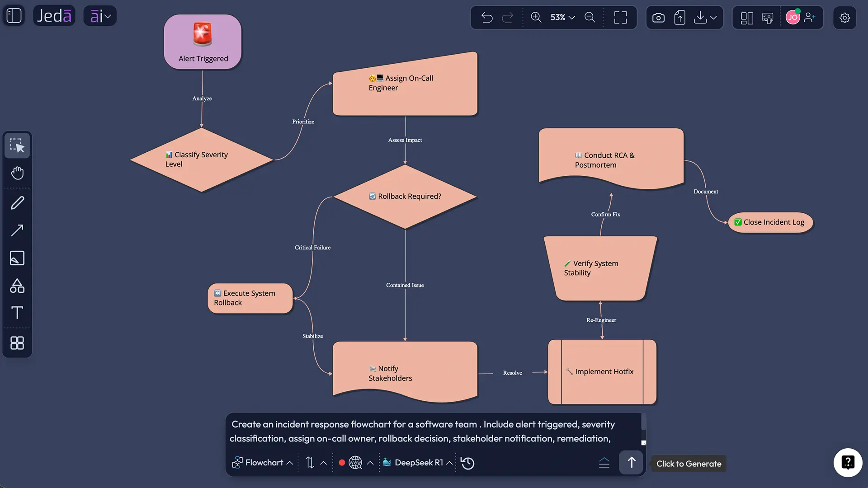Click the Assess Impact connector label
Screen dimensions: 868x488
[405, 140]
